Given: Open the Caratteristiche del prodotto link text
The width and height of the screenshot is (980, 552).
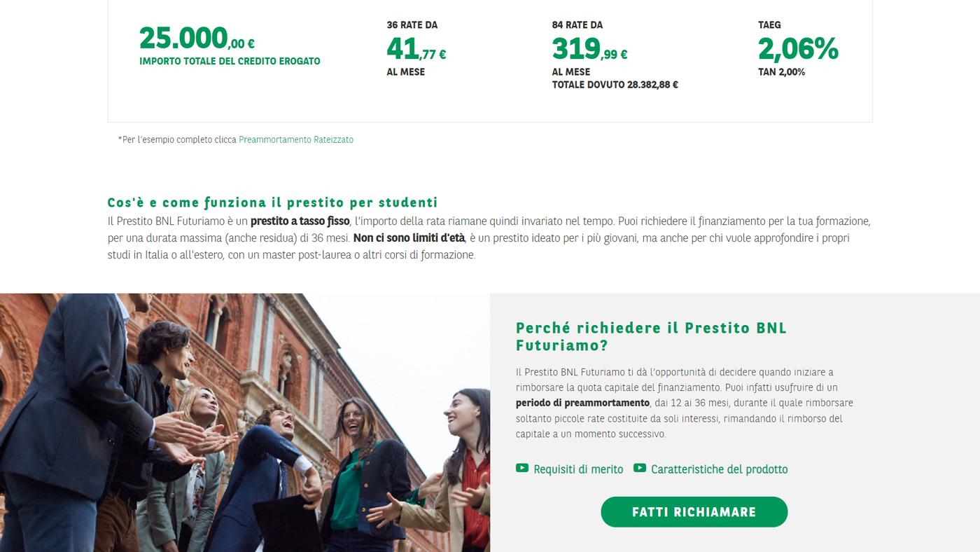Looking at the screenshot, I should click(719, 469).
